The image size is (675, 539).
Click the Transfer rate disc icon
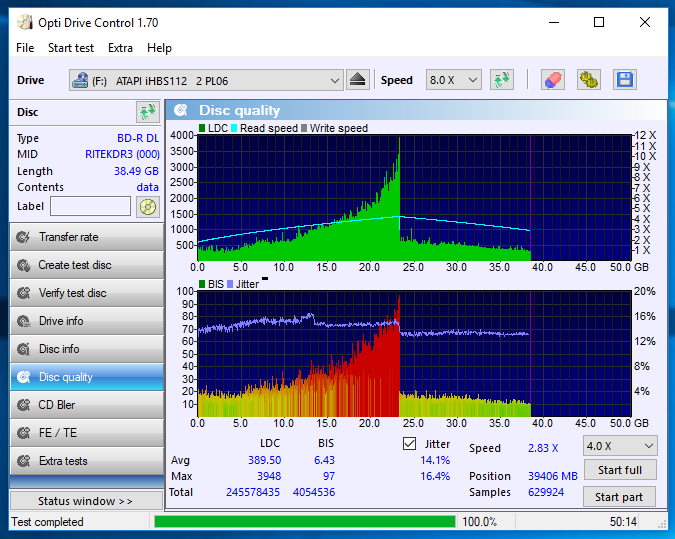coord(23,237)
